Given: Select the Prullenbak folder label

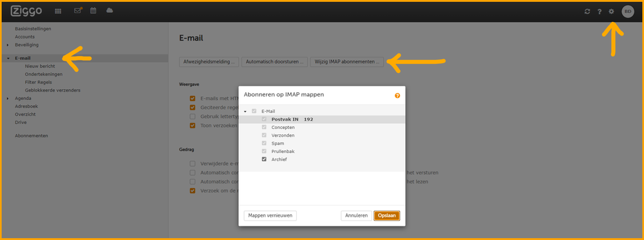Looking at the screenshot, I should [283, 152].
